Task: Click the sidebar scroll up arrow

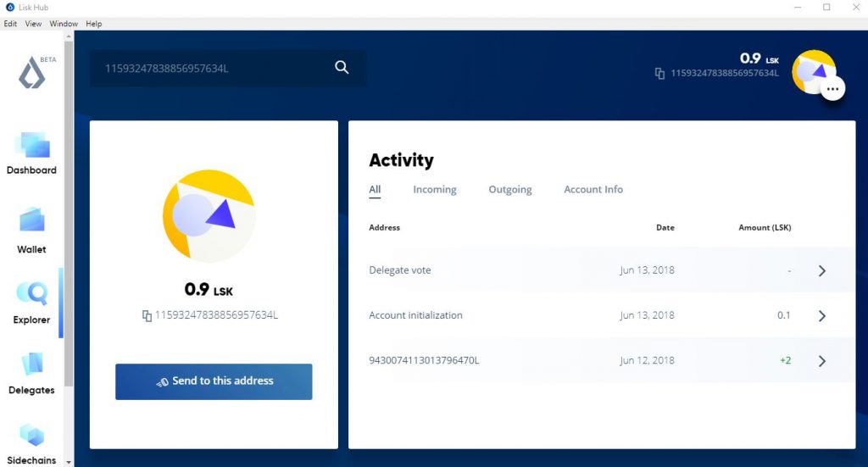Action: pos(69,36)
